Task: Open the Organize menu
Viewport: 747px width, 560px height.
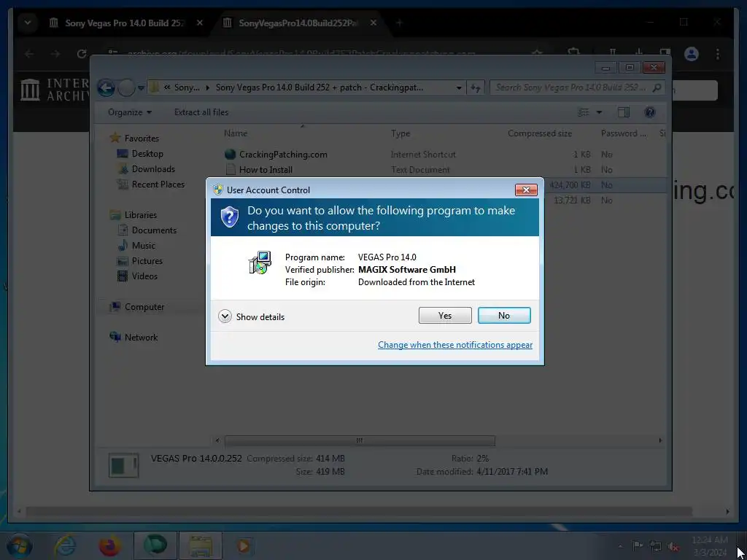Action: point(130,112)
